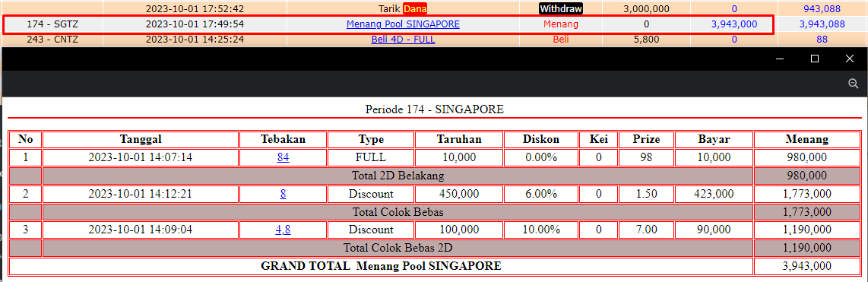
Task: Open tebakan link 84
Action: (x=283, y=157)
